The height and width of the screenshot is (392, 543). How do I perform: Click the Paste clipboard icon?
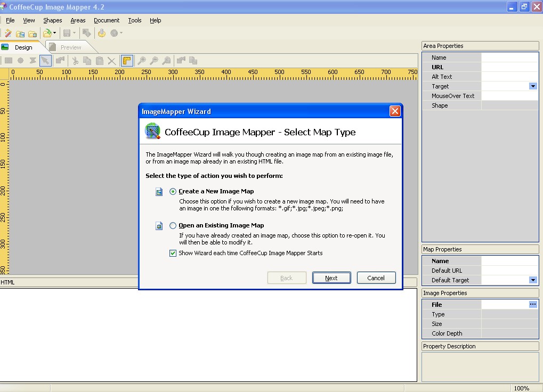100,61
